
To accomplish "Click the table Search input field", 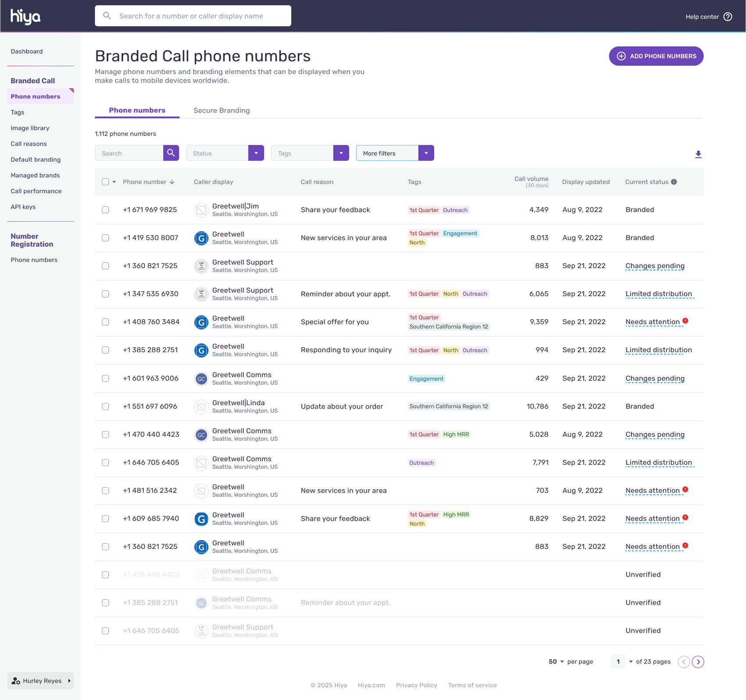I will pos(129,153).
